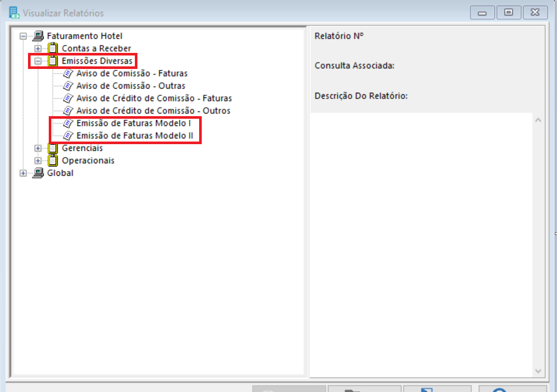Select Faturamento Hotel tree label
The height and width of the screenshot is (392, 557).
(x=85, y=36)
